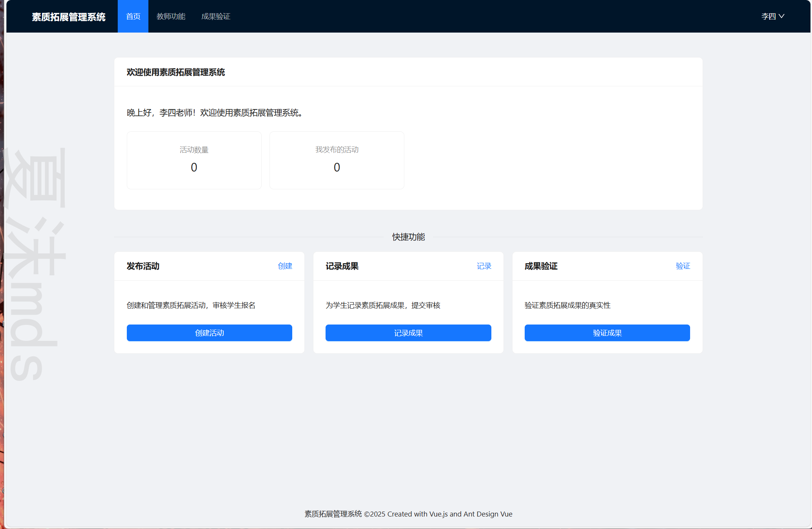Screen dimensions: 812x529
Task: Click the 素质拓展管理系统 logo title
Action: coord(69,17)
